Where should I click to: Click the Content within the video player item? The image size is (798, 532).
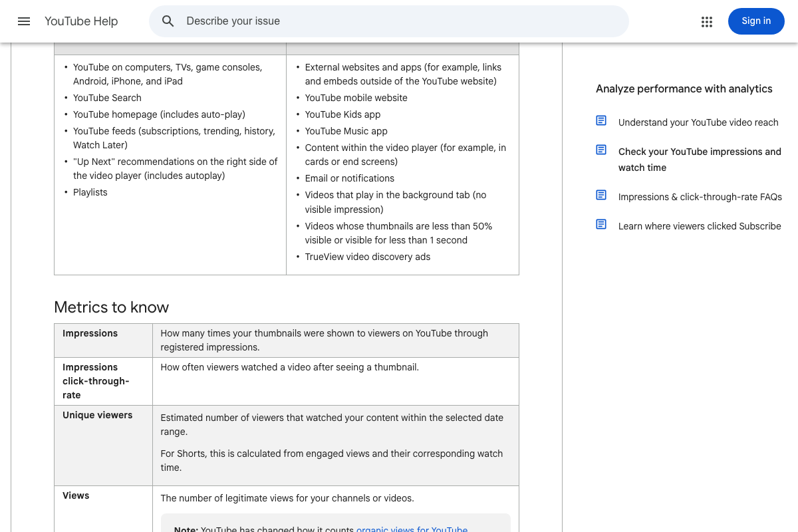tap(405, 154)
